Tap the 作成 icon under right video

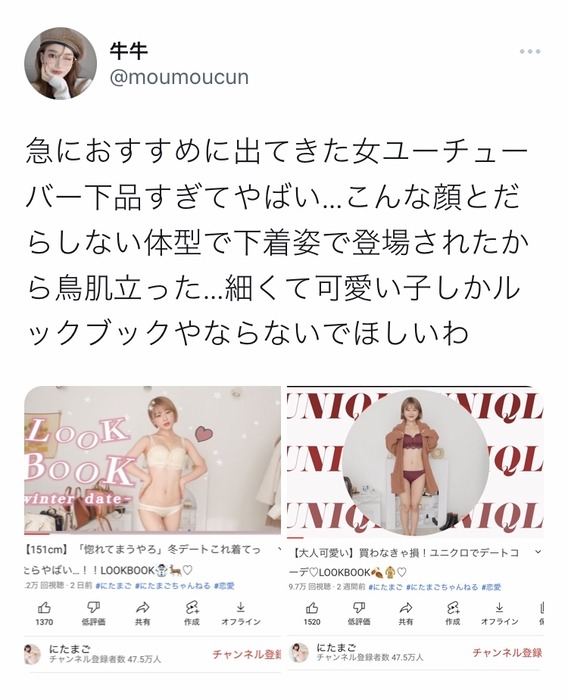(452, 614)
